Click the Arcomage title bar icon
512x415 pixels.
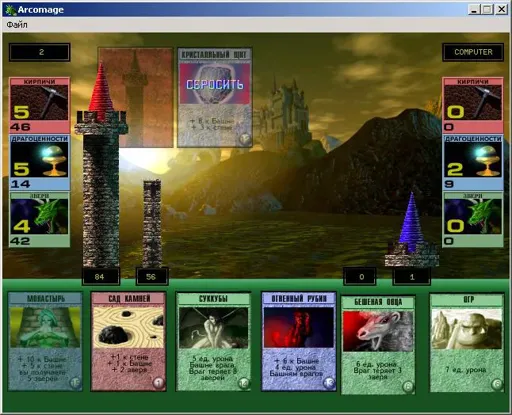(10, 10)
